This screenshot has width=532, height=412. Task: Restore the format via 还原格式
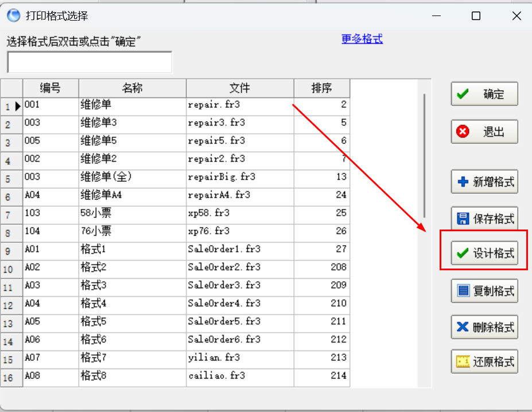(484, 362)
